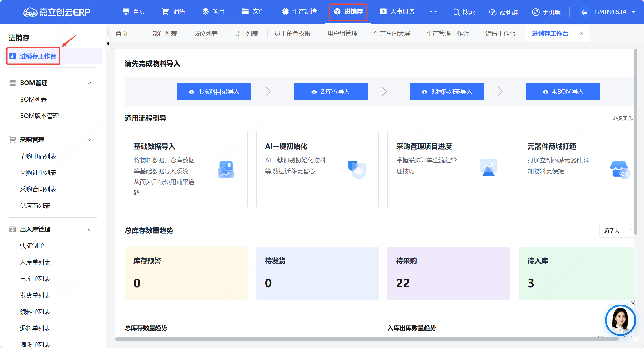Screen dimensions: 644x348
Task: Click the 3.物料列表导入 button
Action: [x=447, y=92]
